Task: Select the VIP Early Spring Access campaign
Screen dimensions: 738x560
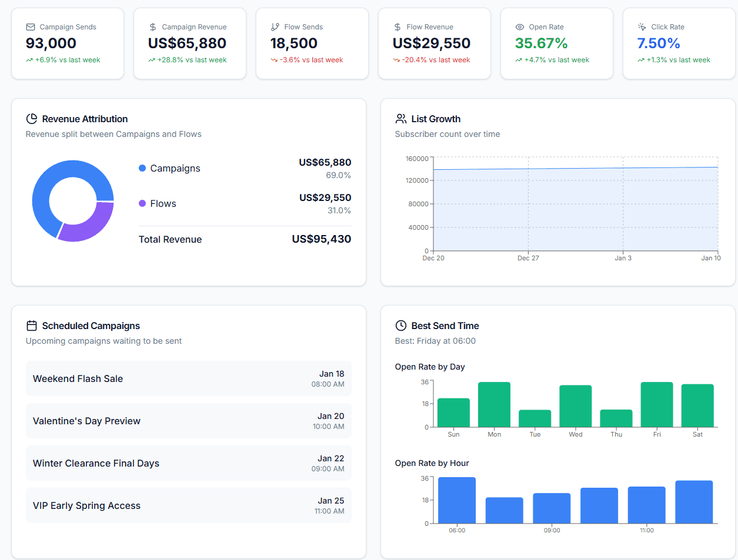Action: point(187,505)
